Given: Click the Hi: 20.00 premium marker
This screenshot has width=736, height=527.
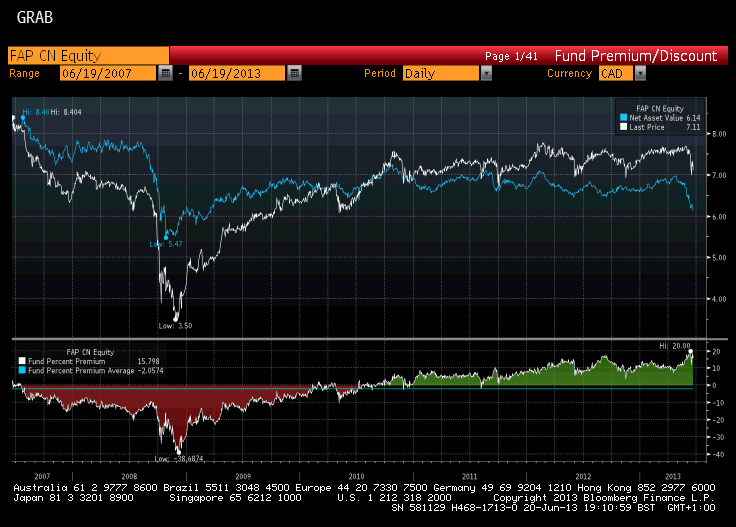Looking at the screenshot, I should (x=675, y=346).
